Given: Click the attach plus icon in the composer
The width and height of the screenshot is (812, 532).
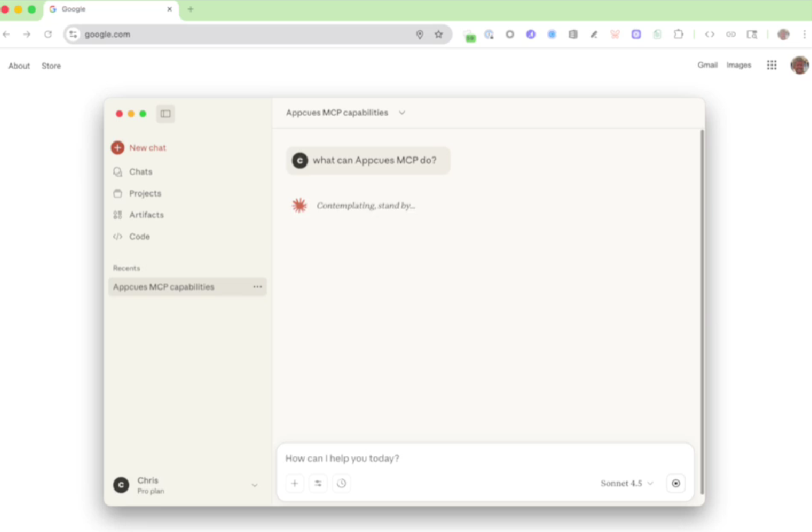Looking at the screenshot, I should pos(295,484).
